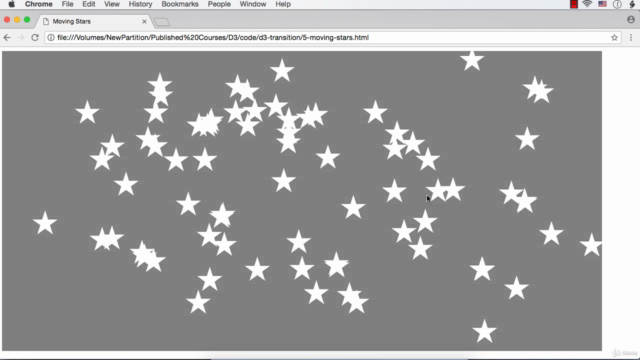Click the address bar URL field
The image size is (640, 360).
(x=333, y=38)
